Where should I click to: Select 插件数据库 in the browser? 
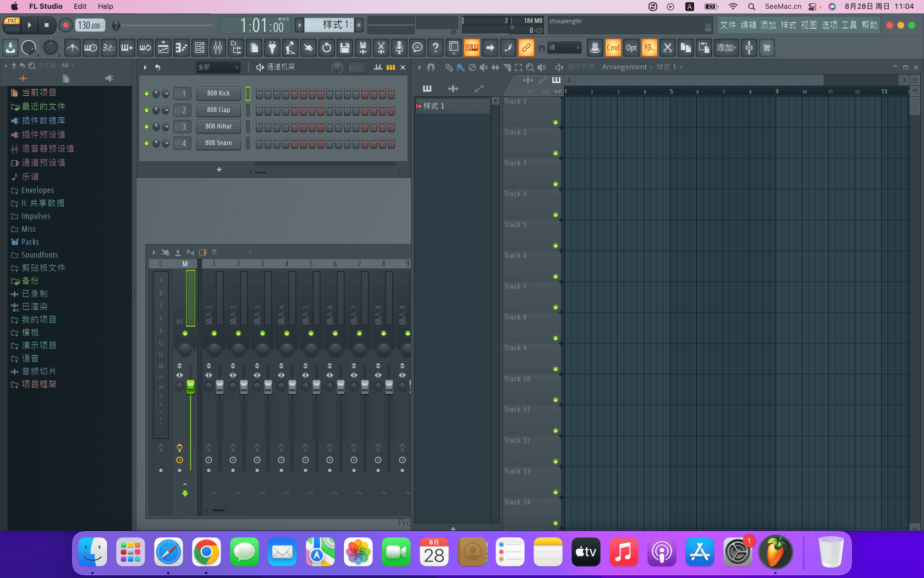coord(43,121)
